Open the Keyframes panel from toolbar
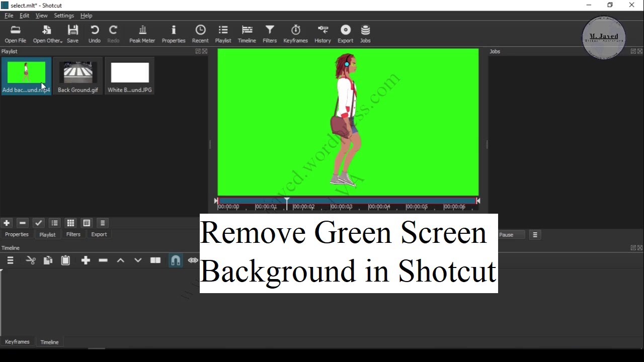Viewport: 644px width, 362px height. [x=296, y=34]
